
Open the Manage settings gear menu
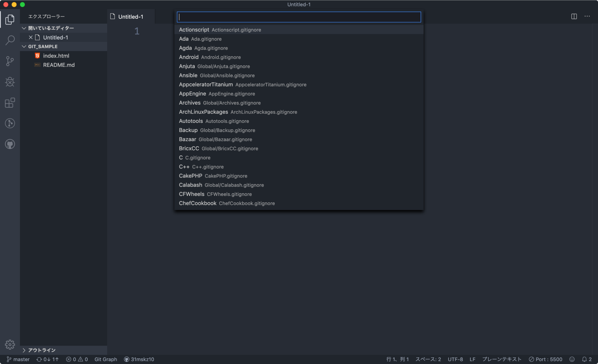coord(10,344)
